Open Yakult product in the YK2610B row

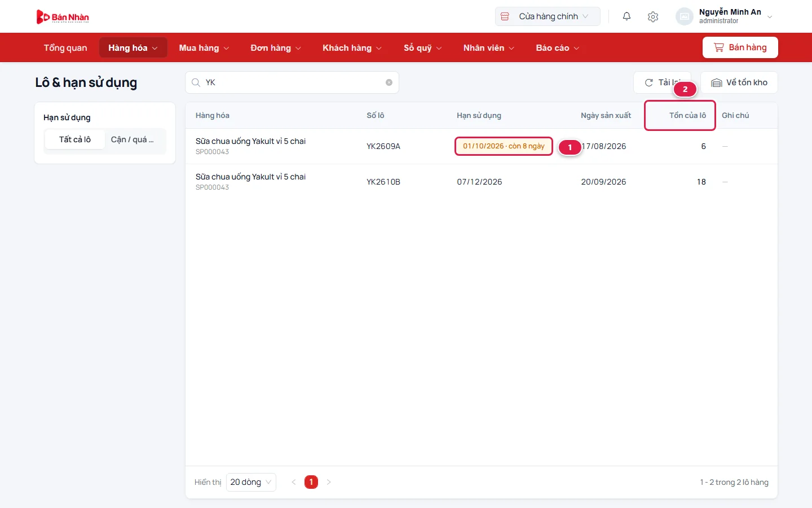250,177
